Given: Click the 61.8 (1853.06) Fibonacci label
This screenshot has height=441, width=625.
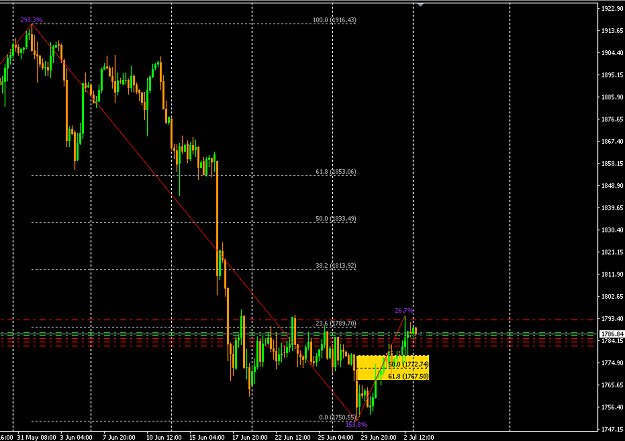Looking at the screenshot, I should 336,171.
